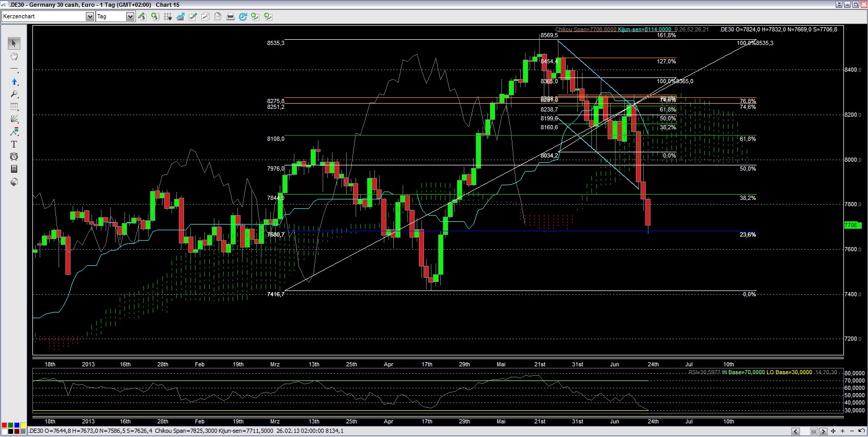This screenshot has width=868, height=437.
Task: Refresh the chart with the reload icon
Action: click(x=243, y=17)
